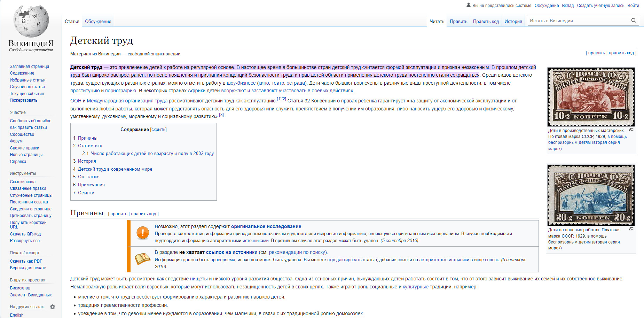Open the red 10 kopeck stamp thumbnail
This screenshot has width=644, height=318.
591,96
